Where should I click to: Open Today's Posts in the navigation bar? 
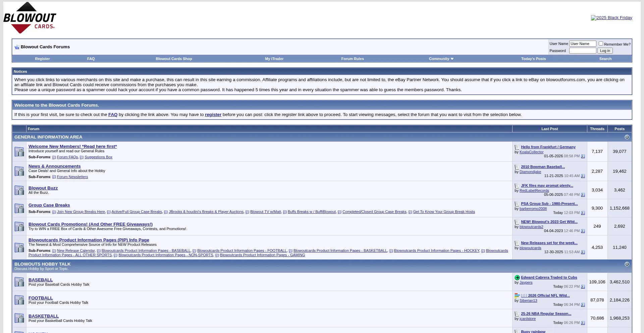point(533,59)
